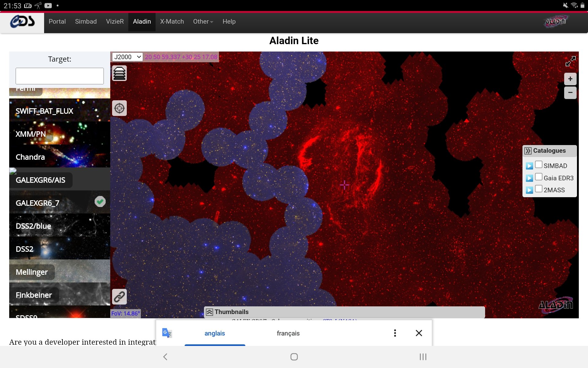Image resolution: width=588 pixels, height=368 pixels.
Task: Open the J2000 coordinate frame dropdown
Action: pyautogui.click(x=127, y=57)
